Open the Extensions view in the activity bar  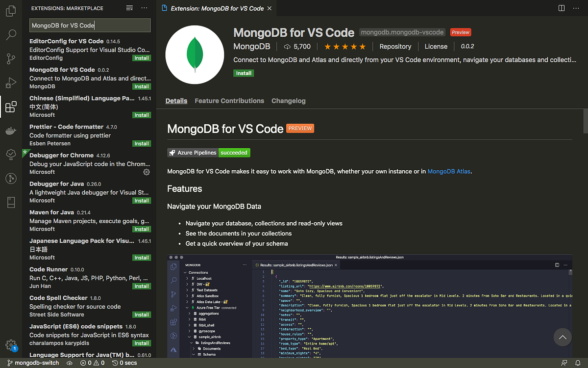(11, 106)
